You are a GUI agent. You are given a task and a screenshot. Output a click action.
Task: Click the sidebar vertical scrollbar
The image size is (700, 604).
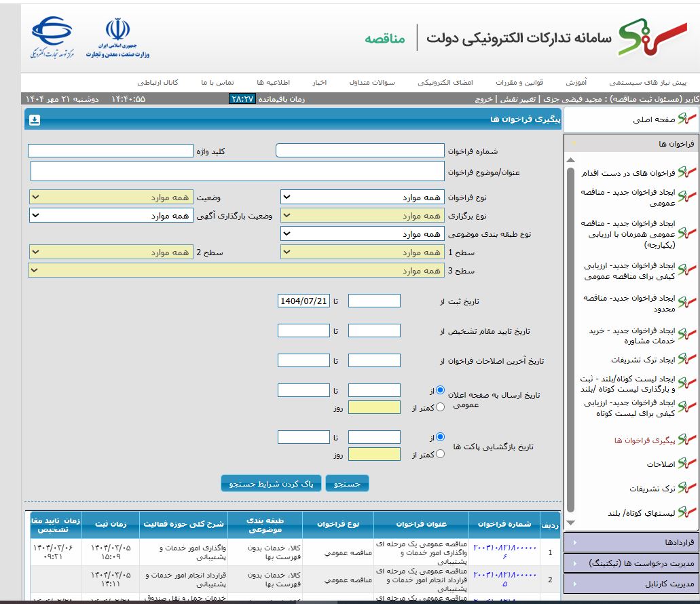tap(570, 339)
